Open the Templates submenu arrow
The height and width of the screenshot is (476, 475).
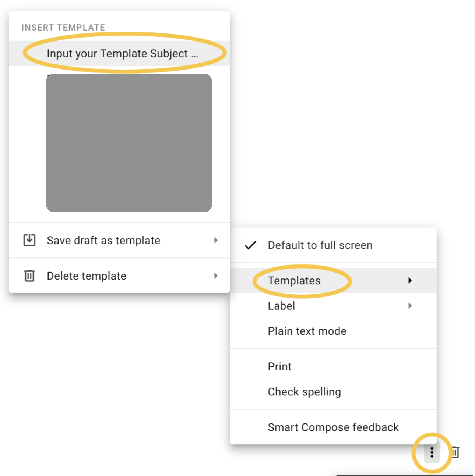click(411, 280)
